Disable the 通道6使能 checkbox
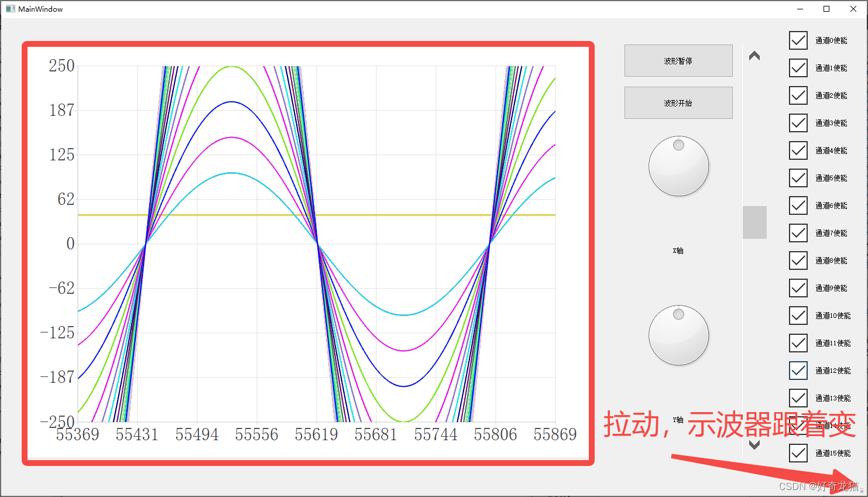Viewport: 868px width, 497px height. click(x=798, y=205)
